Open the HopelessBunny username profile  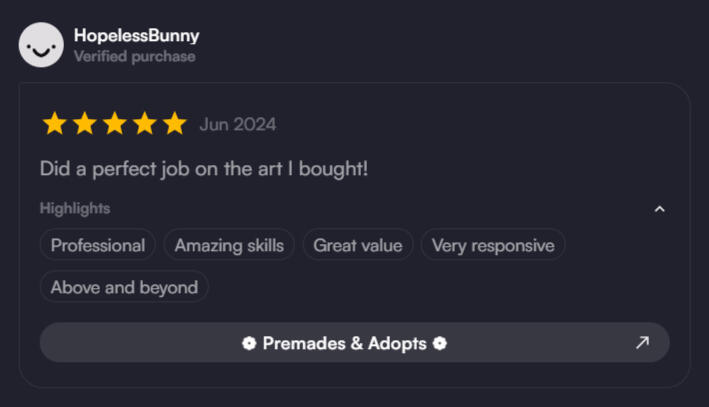point(136,35)
